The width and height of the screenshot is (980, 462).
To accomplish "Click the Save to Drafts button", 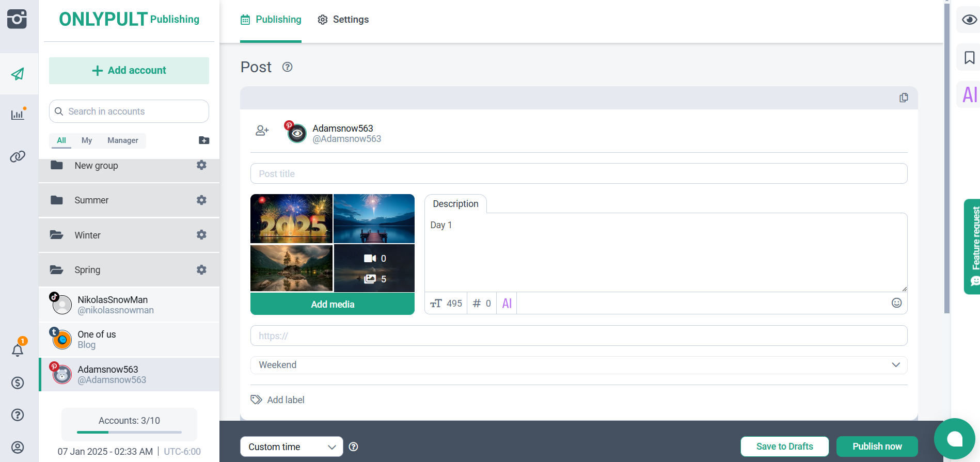I will 784,447.
